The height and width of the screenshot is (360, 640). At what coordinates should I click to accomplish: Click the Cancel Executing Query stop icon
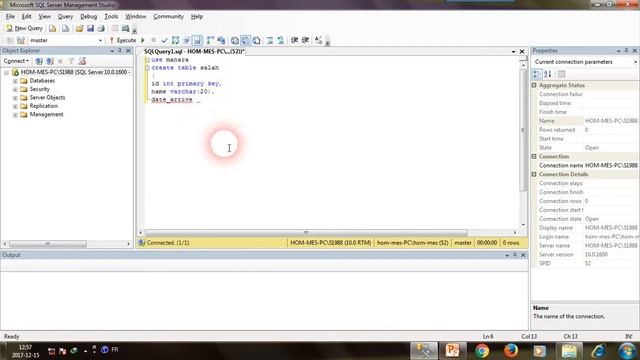[153, 40]
